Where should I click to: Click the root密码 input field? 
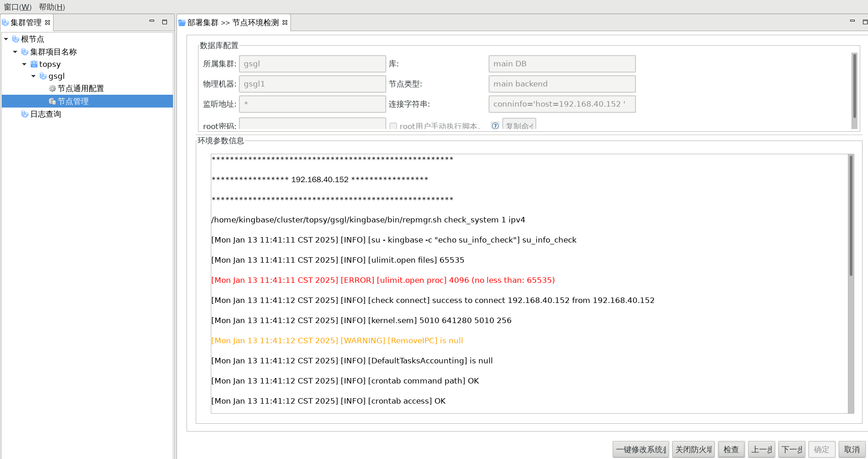(x=312, y=124)
